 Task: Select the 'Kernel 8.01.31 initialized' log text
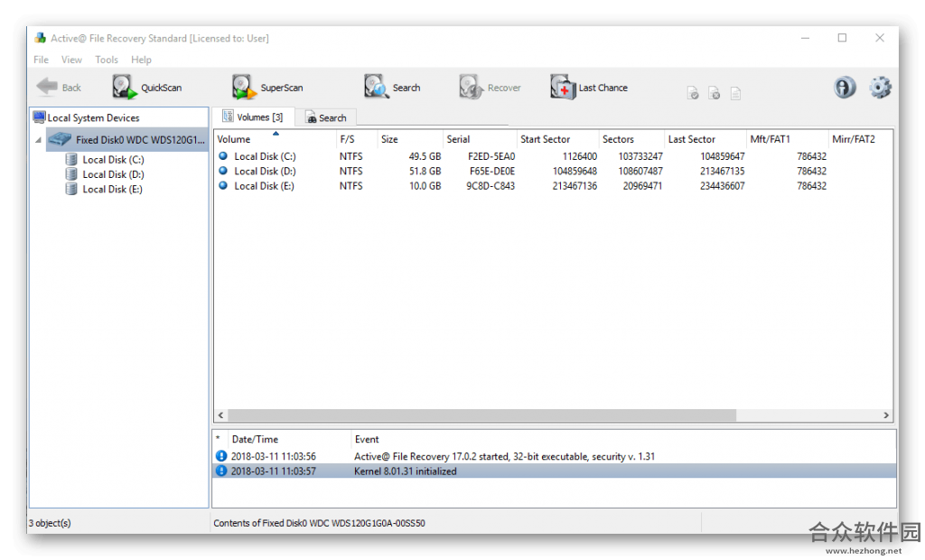pyautogui.click(x=406, y=471)
